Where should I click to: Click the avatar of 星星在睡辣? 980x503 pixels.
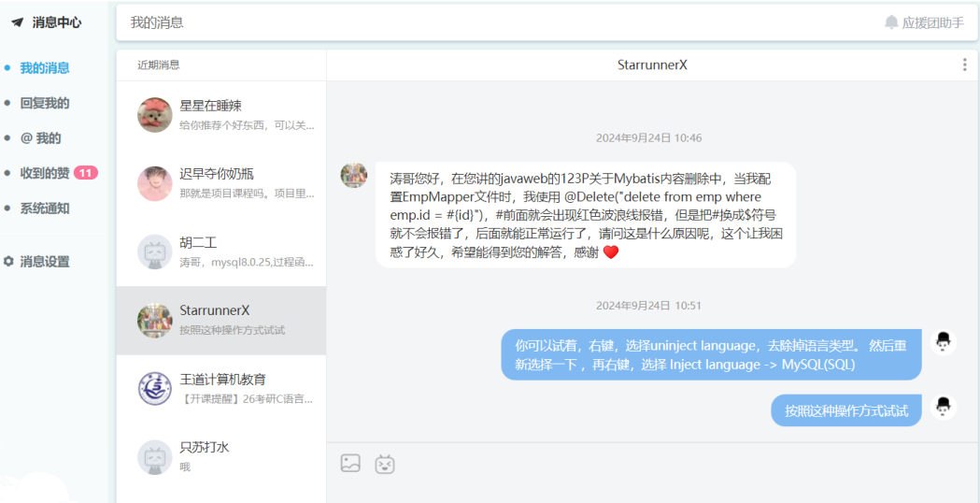[154, 115]
